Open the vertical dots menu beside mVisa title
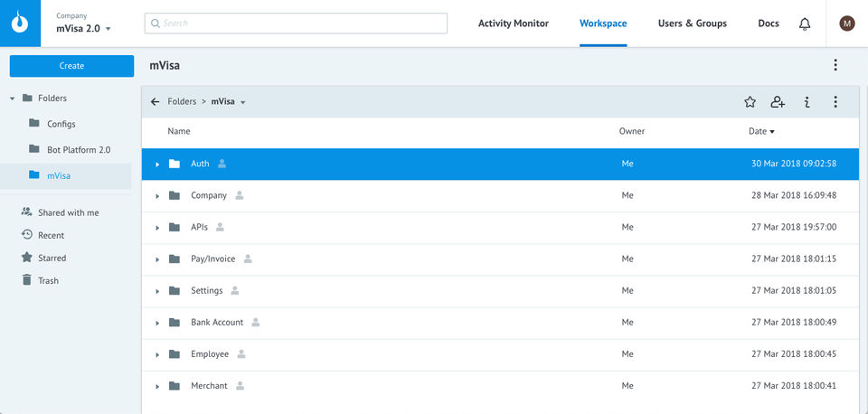Image resolution: width=868 pixels, height=414 pixels. [835, 65]
